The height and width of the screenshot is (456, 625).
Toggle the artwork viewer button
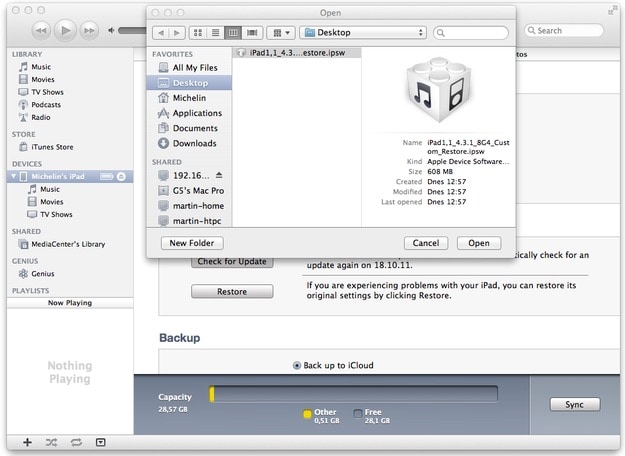click(x=100, y=442)
